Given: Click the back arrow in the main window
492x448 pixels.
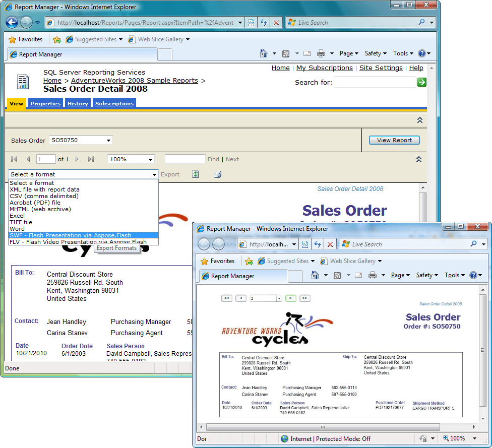Looking at the screenshot, I should [x=12, y=22].
